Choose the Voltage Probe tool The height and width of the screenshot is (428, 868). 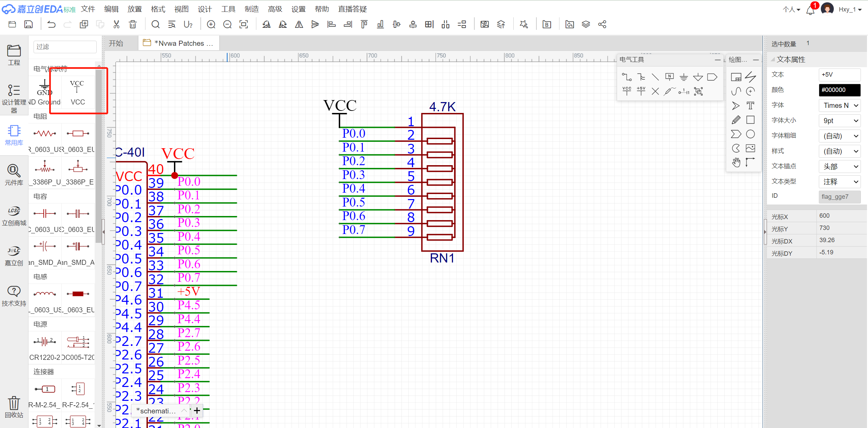[x=669, y=91]
